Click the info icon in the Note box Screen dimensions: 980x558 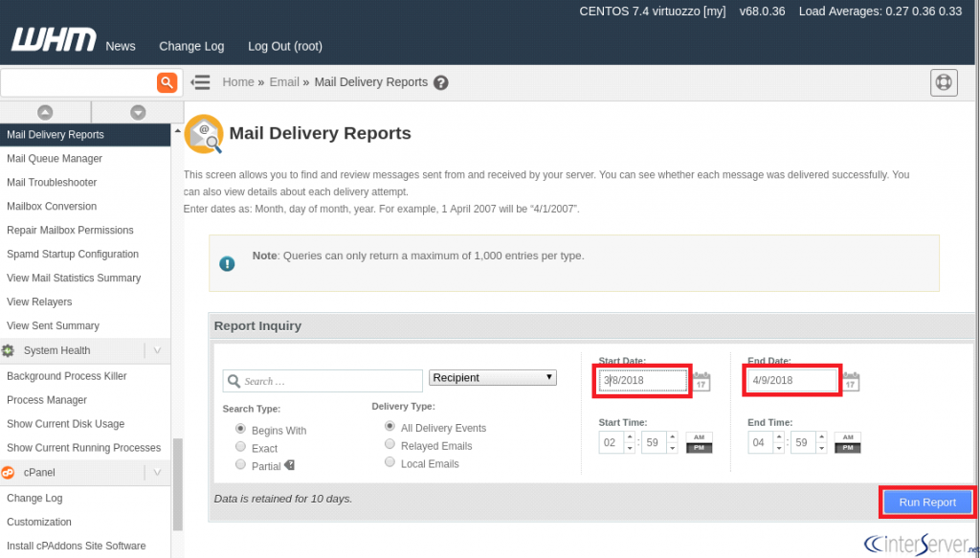227,264
